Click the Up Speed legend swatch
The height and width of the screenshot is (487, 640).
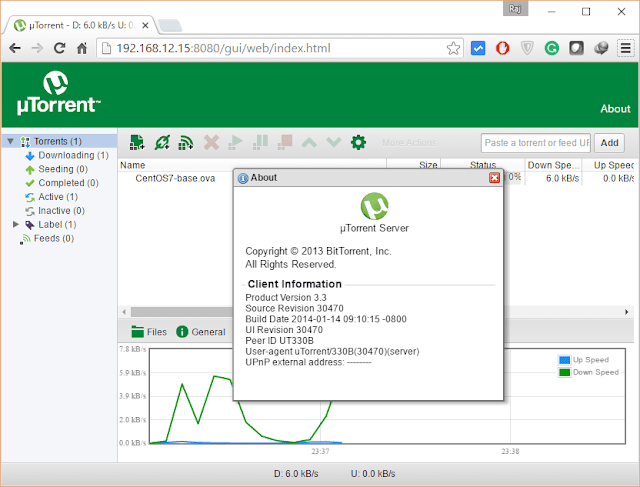point(564,360)
